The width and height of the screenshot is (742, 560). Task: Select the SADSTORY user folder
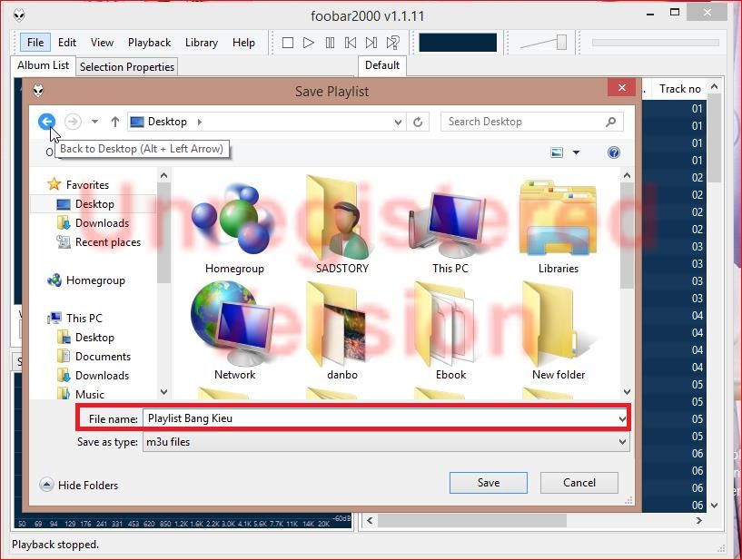click(x=342, y=226)
